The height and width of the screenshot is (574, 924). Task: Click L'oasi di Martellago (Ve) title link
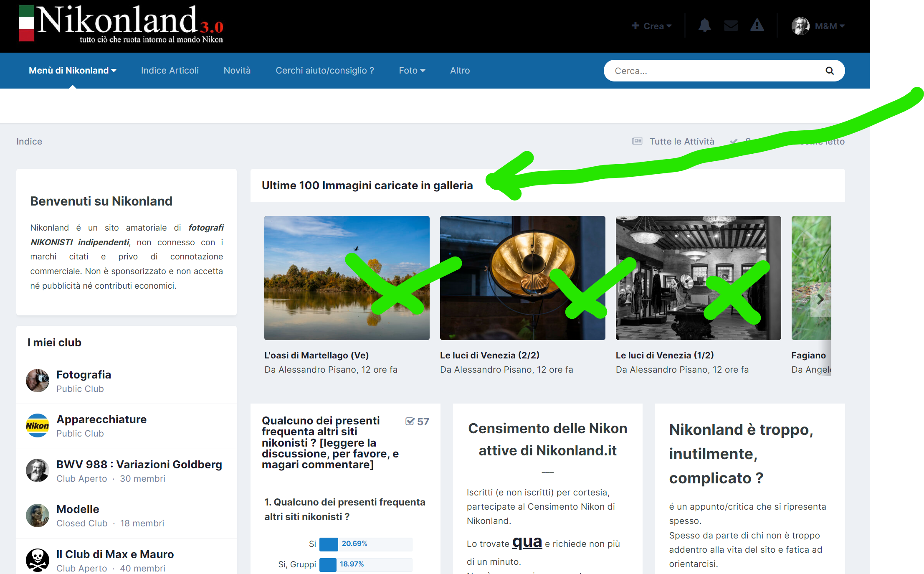316,355
